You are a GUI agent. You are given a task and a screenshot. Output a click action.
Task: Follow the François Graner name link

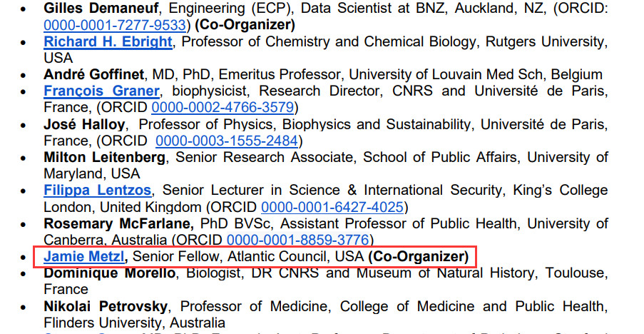click(x=102, y=91)
